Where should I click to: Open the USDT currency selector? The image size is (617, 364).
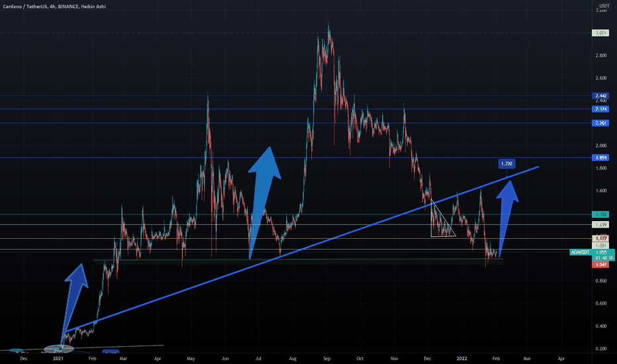(604, 5)
